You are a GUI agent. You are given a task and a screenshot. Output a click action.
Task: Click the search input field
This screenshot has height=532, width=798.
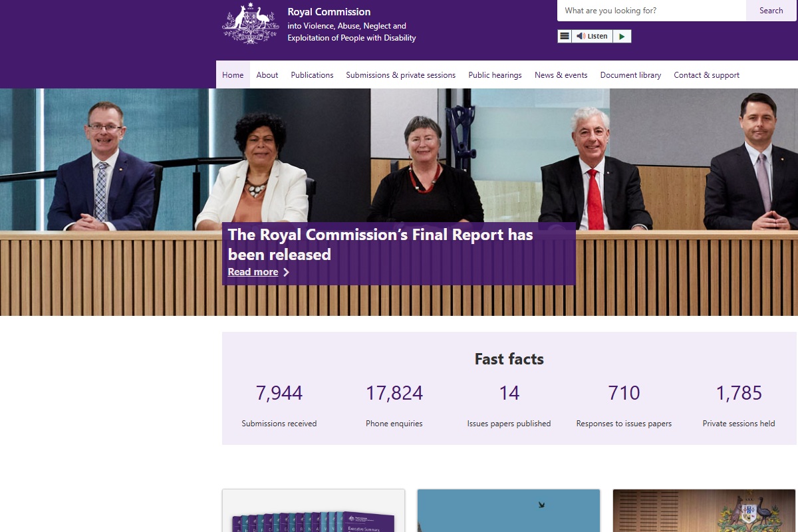click(x=652, y=11)
